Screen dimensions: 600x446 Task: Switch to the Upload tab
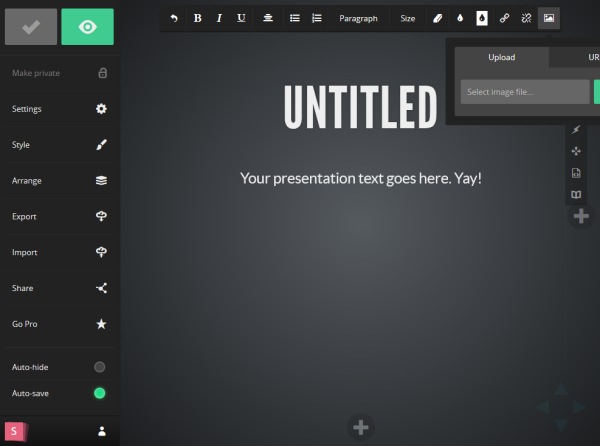501,57
